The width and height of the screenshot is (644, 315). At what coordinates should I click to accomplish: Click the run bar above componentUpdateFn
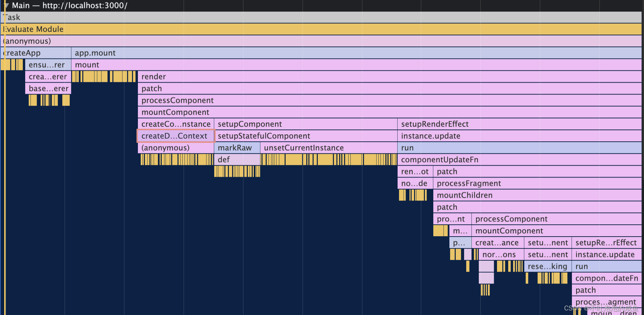tap(520, 148)
